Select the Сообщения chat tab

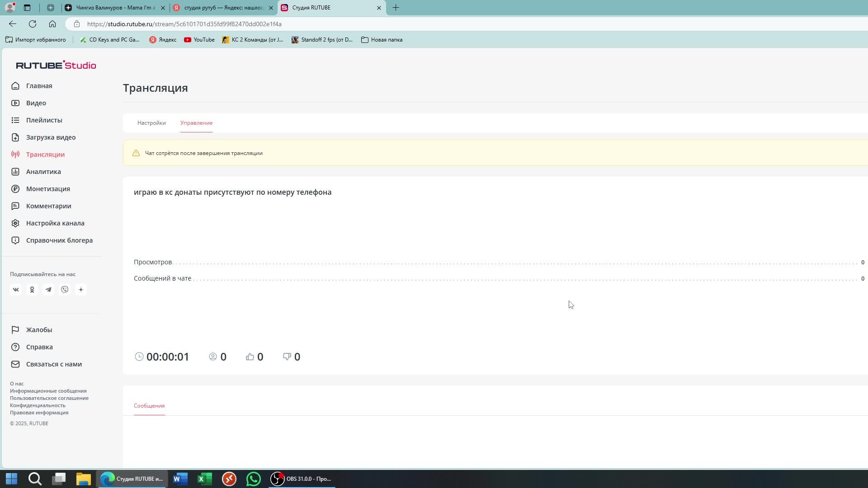(149, 406)
